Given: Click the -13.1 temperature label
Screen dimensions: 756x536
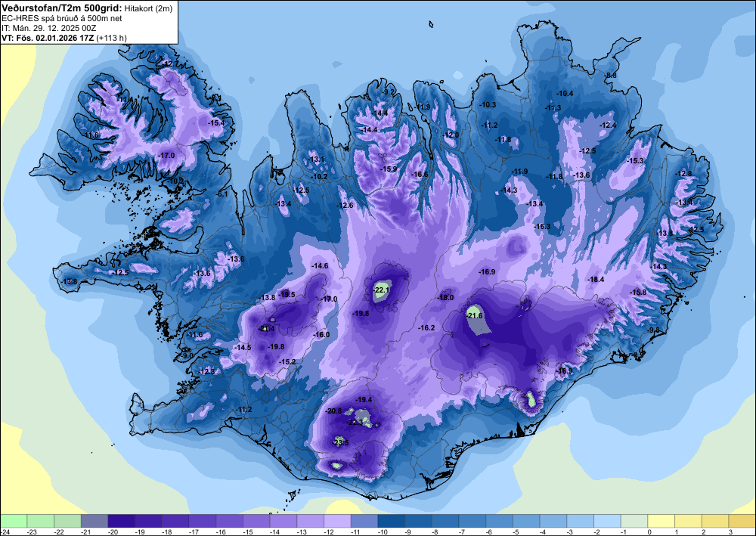Looking at the screenshot, I should (317, 160).
